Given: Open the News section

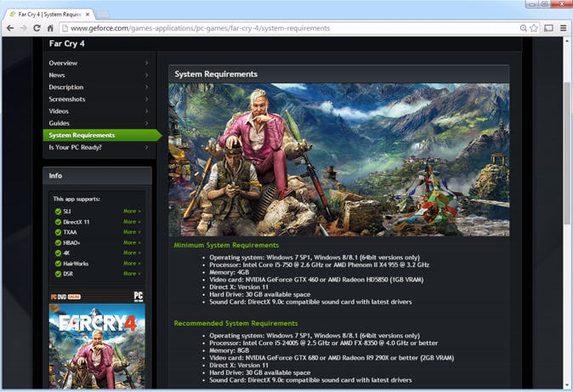Looking at the screenshot, I should [57, 75].
